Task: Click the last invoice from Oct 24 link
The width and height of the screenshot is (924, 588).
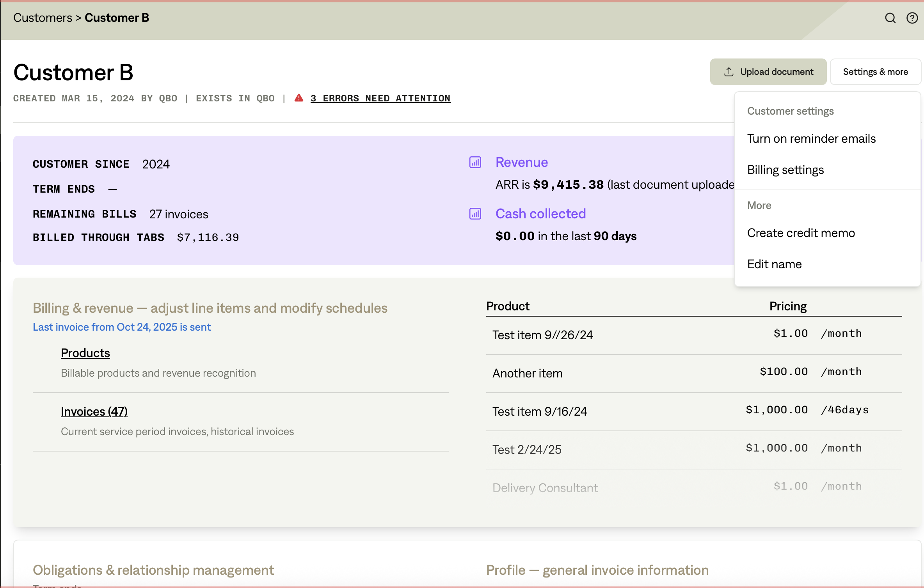Action: tap(121, 327)
